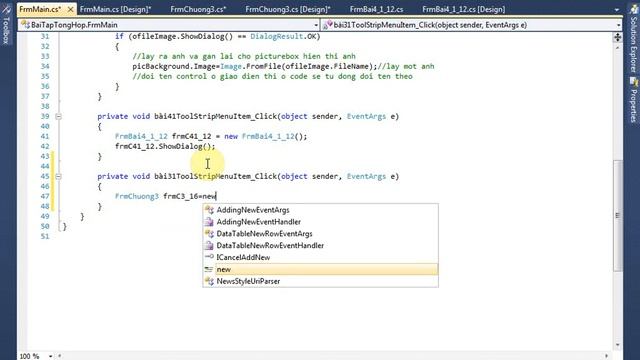Collapse bài31ToolStripMenuItem_Click method outline
This screenshot has width=640, height=360.
(58, 176)
